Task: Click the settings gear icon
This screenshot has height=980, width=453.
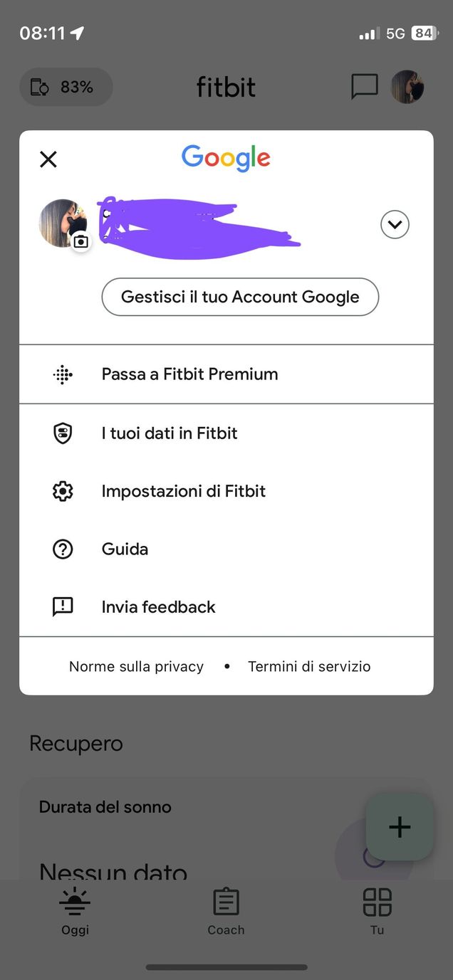Action: coord(63,491)
